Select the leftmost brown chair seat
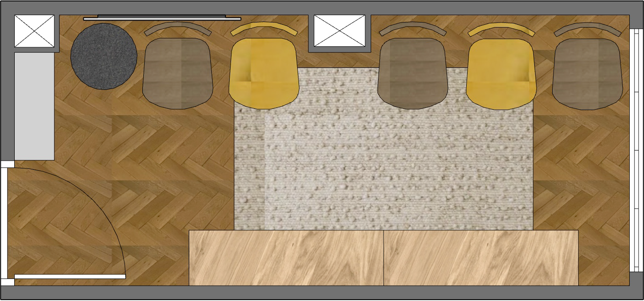The image size is (644, 301). (x=177, y=73)
